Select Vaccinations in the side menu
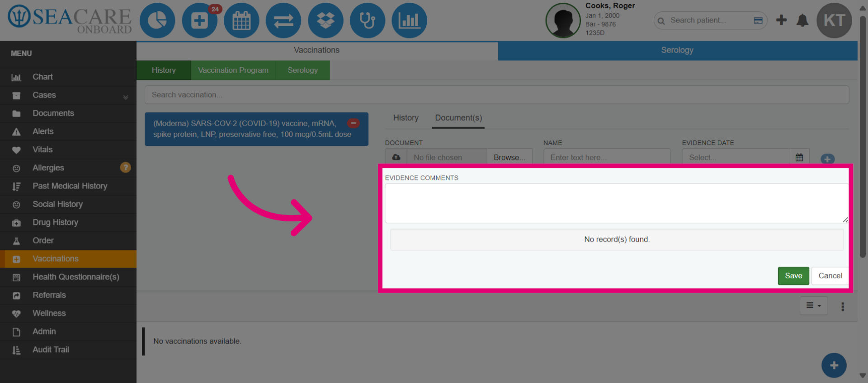Image resolution: width=868 pixels, height=383 pixels. (x=68, y=259)
